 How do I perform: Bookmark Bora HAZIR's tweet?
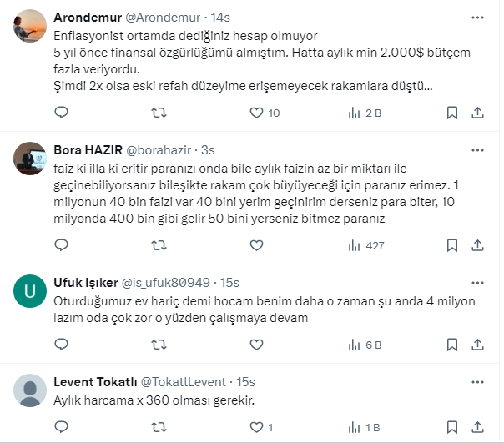point(451,245)
